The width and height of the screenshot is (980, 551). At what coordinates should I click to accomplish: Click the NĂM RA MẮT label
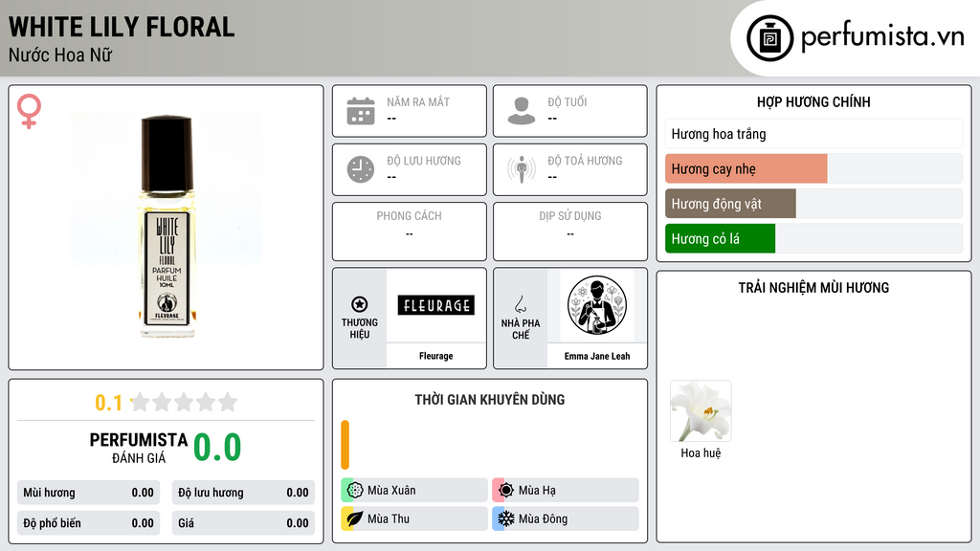tap(418, 101)
